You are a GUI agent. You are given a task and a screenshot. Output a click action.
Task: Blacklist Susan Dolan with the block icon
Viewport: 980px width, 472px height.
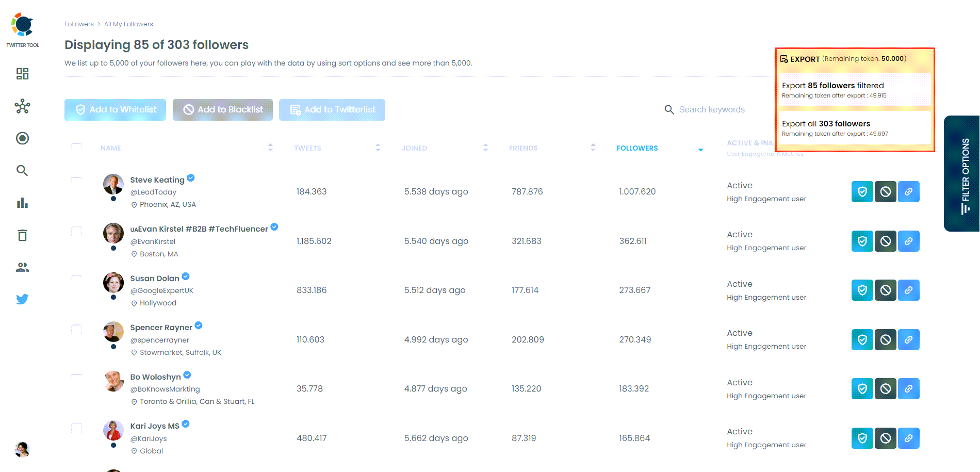click(885, 290)
